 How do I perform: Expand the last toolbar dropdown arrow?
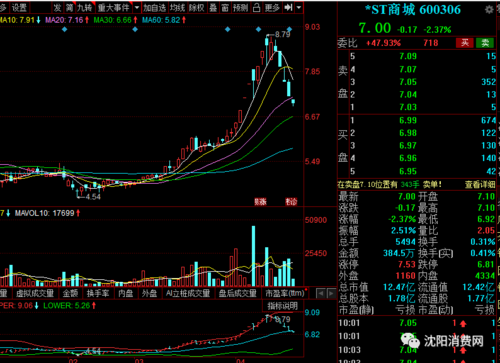coord(299,7)
